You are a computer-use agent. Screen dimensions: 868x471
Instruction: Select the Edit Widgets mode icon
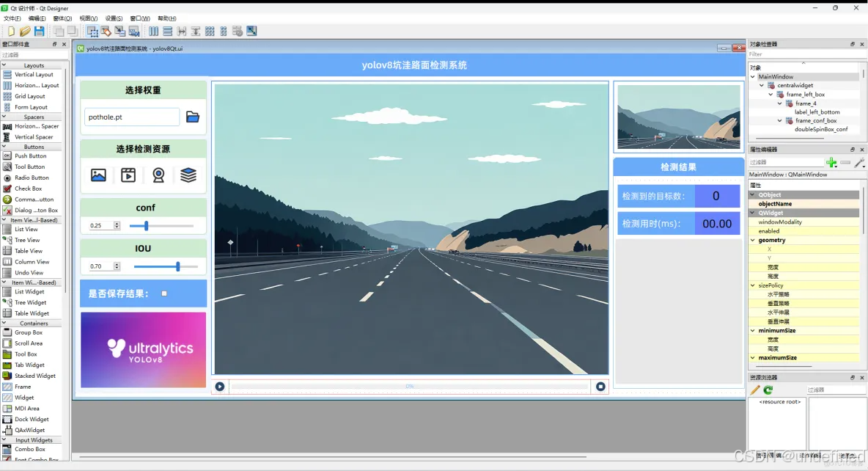point(92,32)
